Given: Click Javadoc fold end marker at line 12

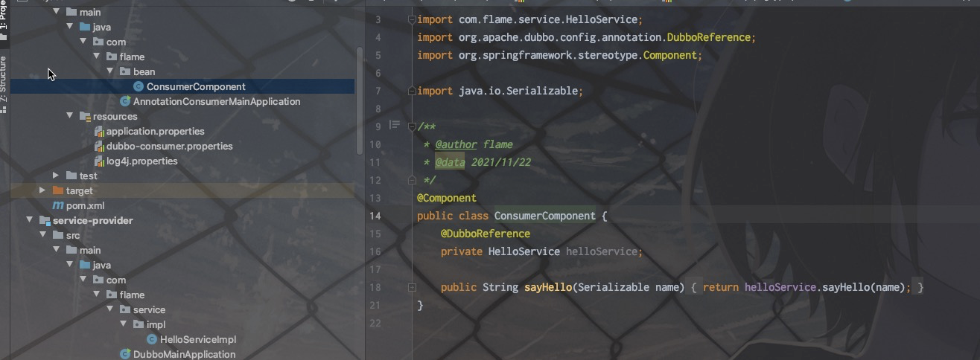Looking at the screenshot, I should pos(412,180).
